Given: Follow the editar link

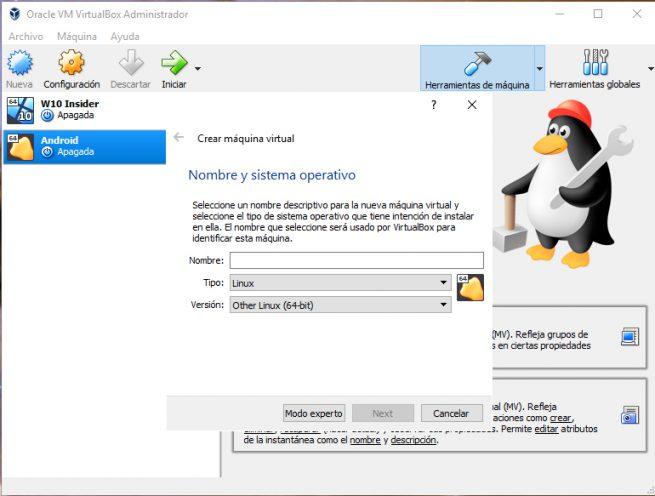Looking at the screenshot, I should click(x=546, y=429).
